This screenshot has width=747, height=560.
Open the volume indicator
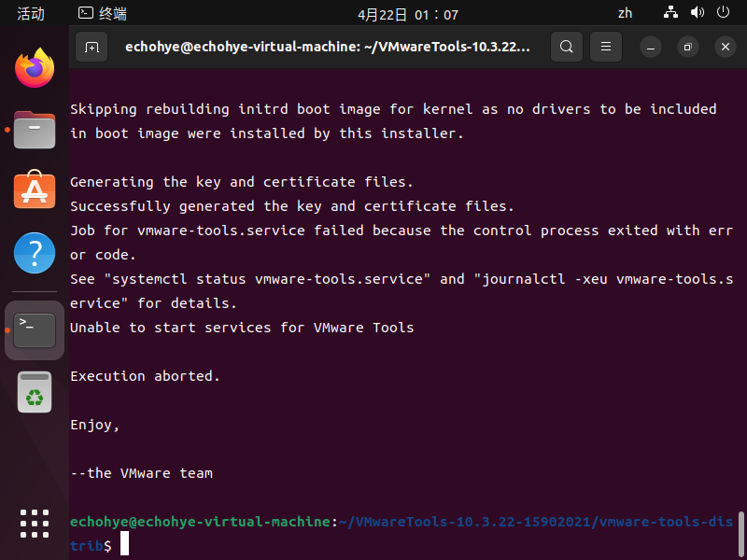[x=697, y=13]
